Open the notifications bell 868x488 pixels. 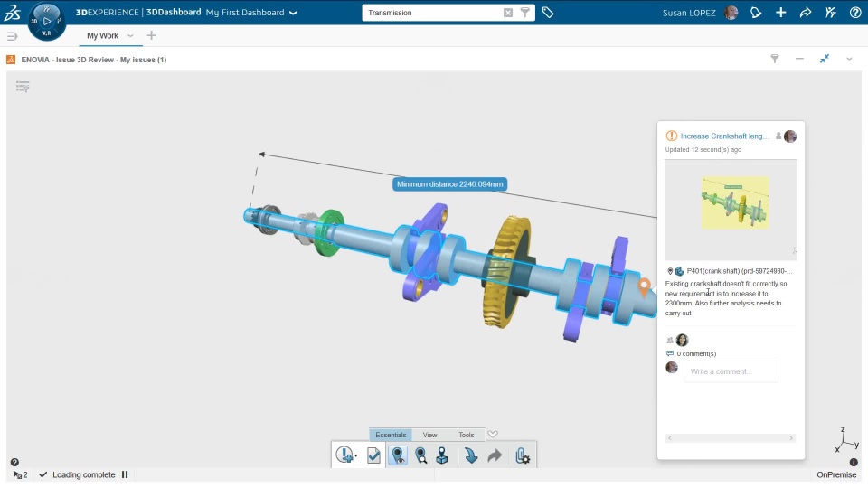[756, 13]
